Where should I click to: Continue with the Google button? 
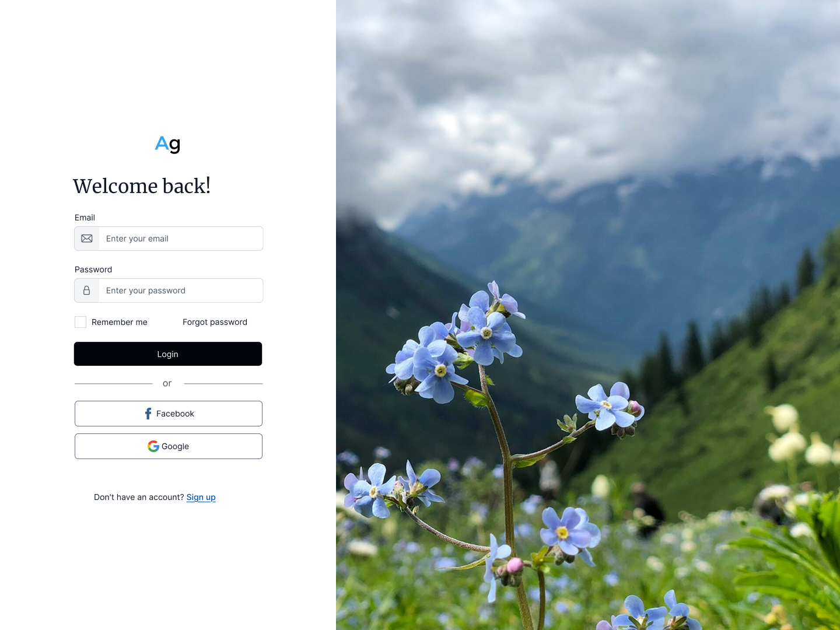click(x=169, y=446)
